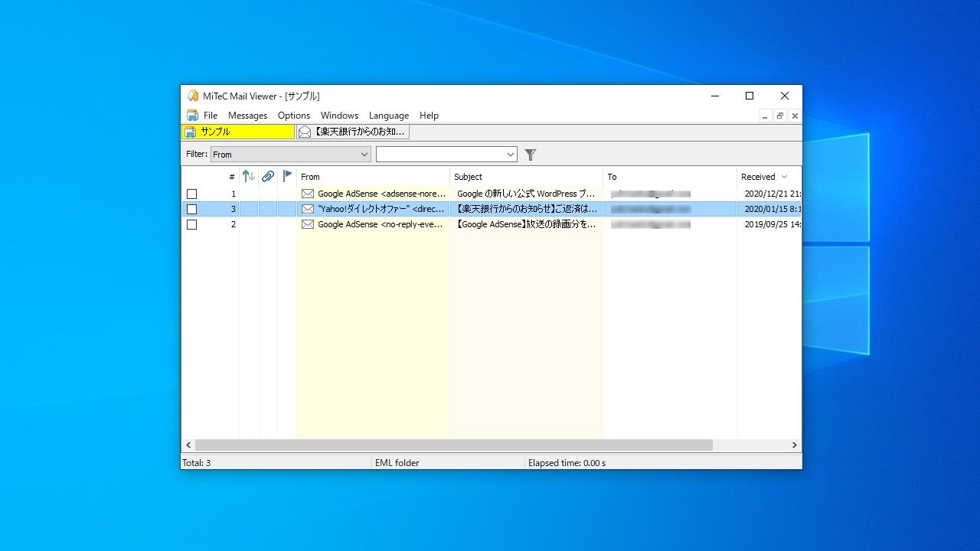Switch to the サンプル tab

(x=238, y=132)
